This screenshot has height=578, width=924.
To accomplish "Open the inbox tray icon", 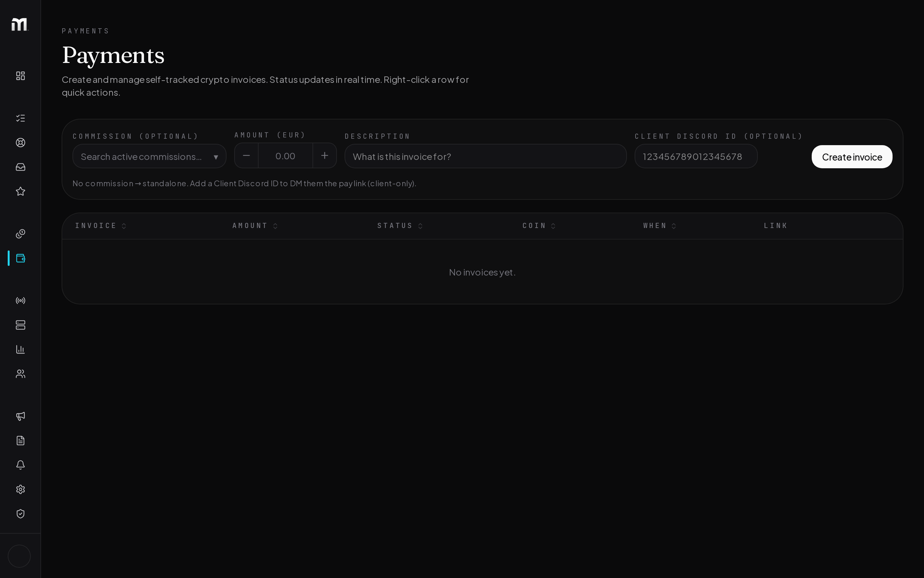I will (21, 167).
